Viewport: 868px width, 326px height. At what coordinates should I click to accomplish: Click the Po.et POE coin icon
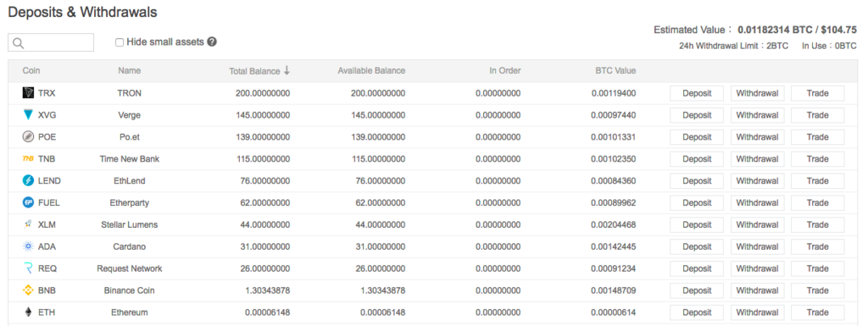tap(28, 137)
